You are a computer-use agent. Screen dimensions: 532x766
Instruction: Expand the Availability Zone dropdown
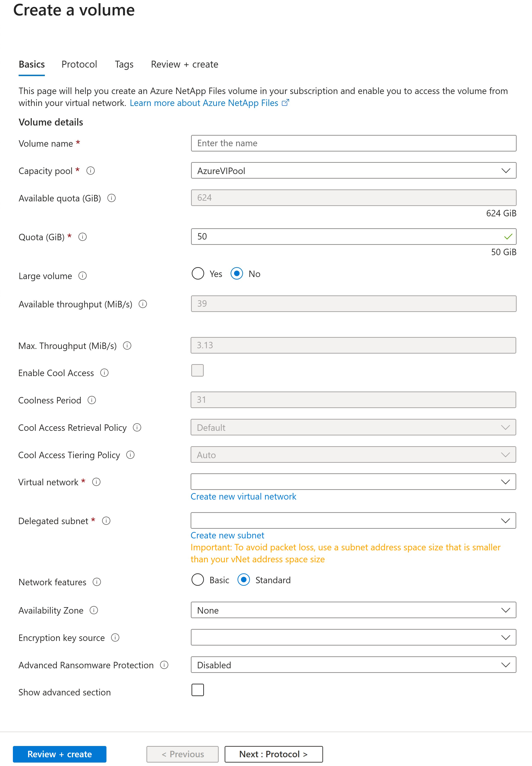point(353,610)
